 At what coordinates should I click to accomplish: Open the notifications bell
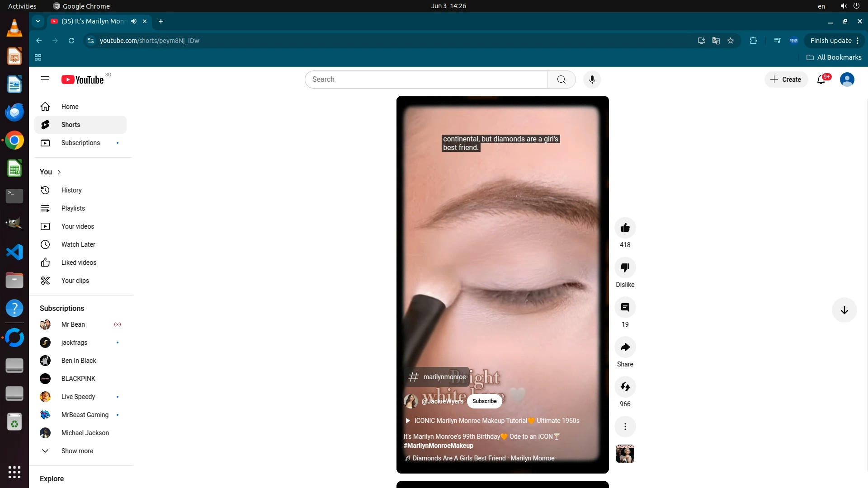click(821, 80)
